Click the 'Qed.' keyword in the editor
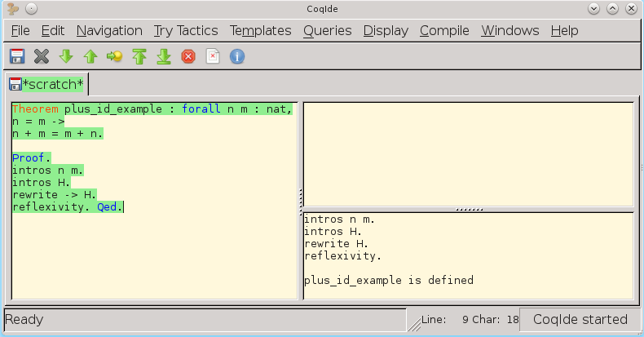This screenshot has height=337, width=644. click(110, 206)
